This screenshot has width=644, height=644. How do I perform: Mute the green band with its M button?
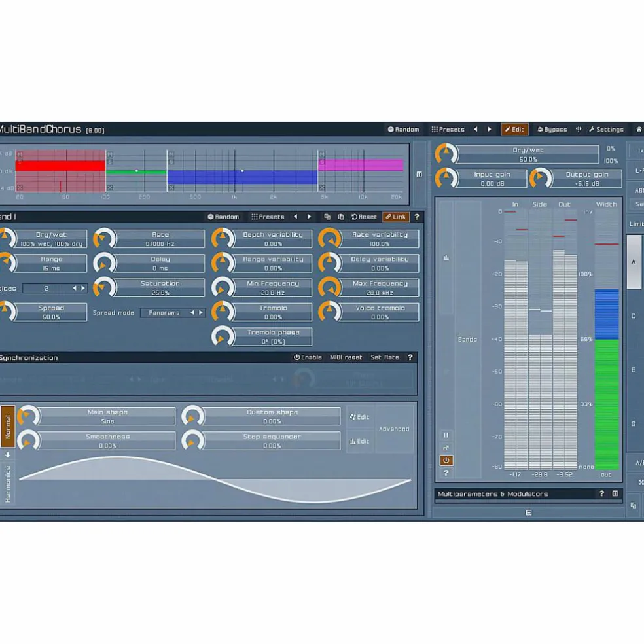pyautogui.click(x=110, y=154)
